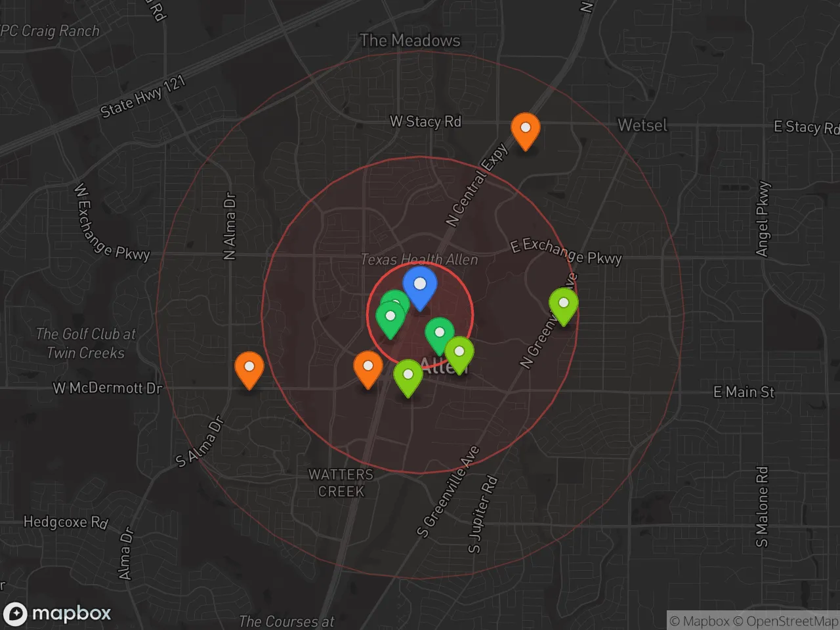Click the Hedgcoxe Rd road label

pyautogui.click(x=65, y=522)
